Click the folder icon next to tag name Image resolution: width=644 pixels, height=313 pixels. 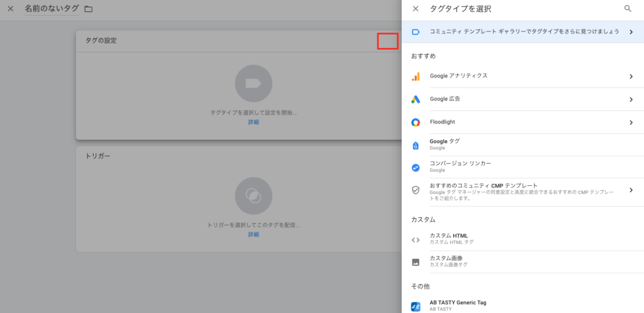click(x=88, y=9)
